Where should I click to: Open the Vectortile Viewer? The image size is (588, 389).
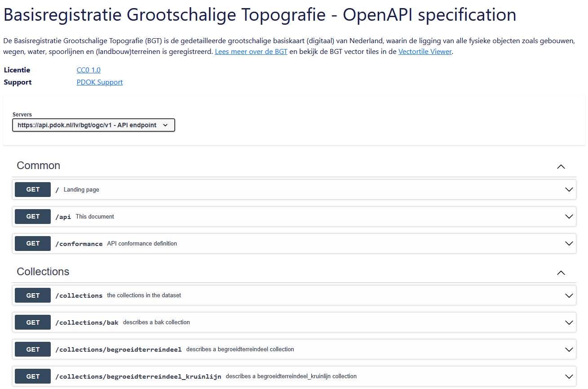(424, 51)
